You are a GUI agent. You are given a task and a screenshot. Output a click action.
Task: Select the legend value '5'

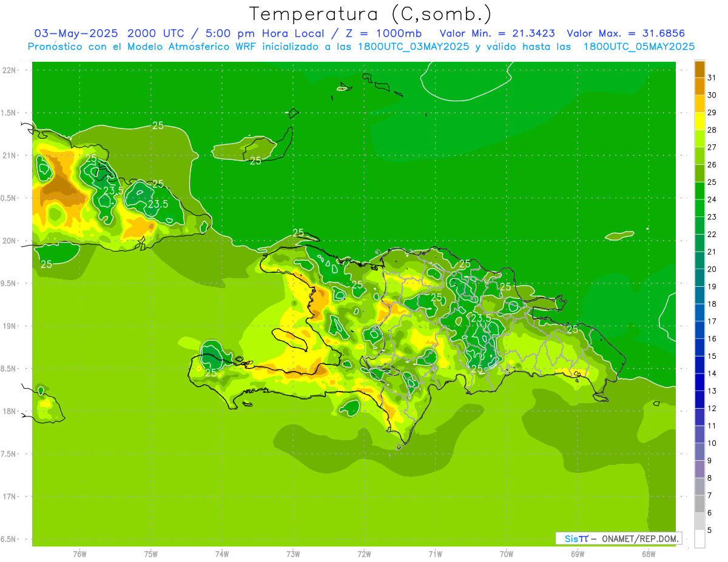pos(709,530)
